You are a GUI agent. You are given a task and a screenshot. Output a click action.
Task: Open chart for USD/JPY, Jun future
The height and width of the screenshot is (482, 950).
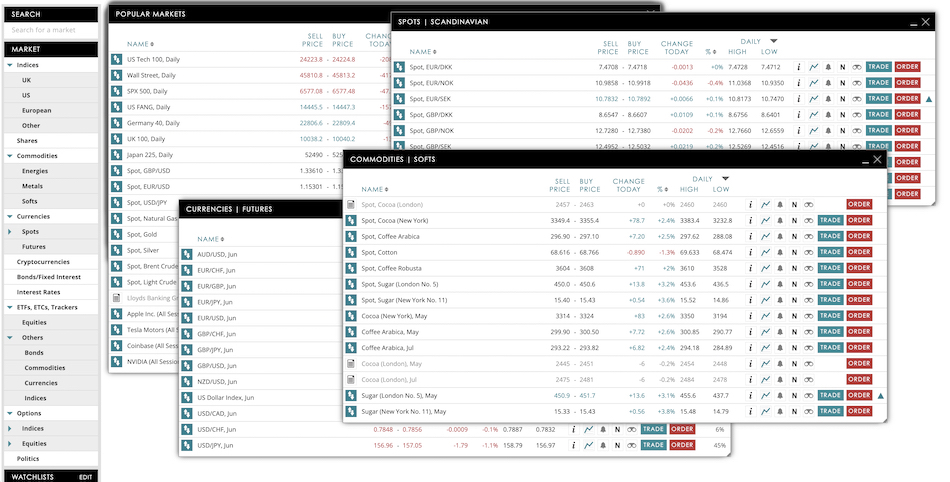[x=589, y=445]
